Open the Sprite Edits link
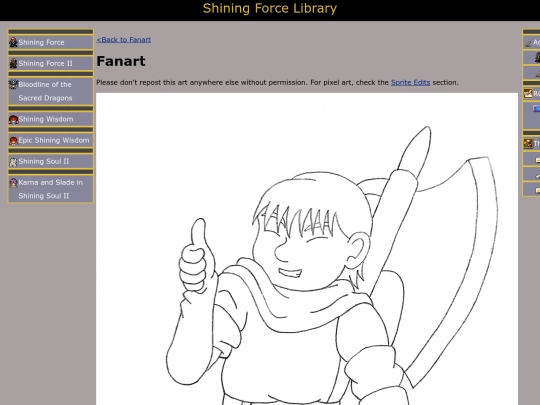540x405 pixels. tap(411, 82)
